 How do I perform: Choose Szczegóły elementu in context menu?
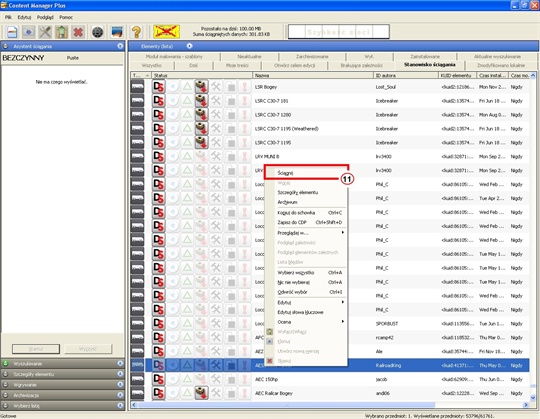coord(306,192)
